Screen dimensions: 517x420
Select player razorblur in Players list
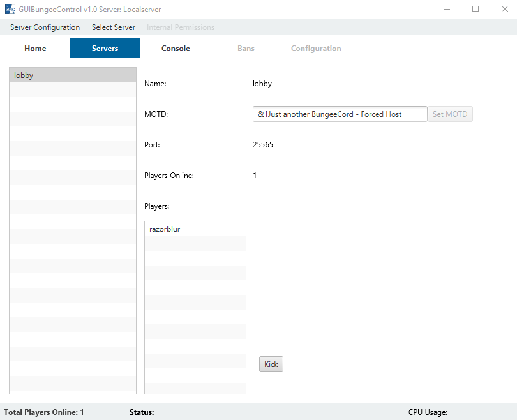(x=195, y=229)
